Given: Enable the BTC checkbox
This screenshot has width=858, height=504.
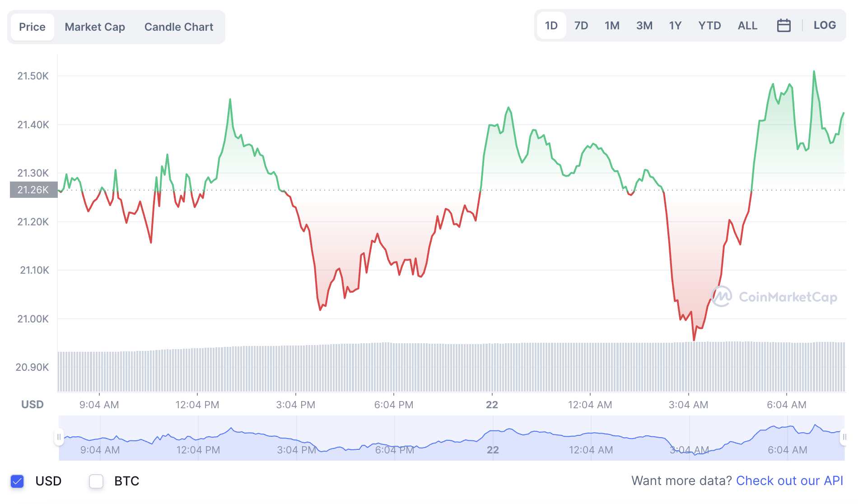Looking at the screenshot, I should pyautogui.click(x=96, y=481).
